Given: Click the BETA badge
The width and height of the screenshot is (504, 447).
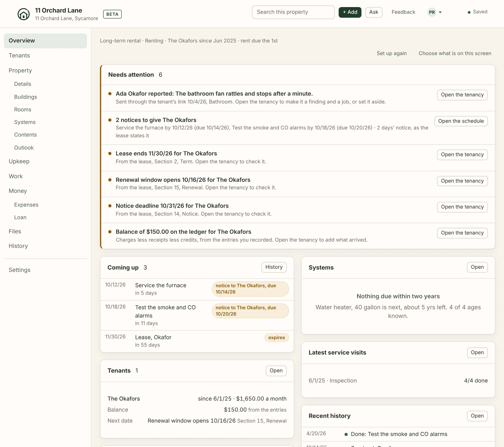Looking at the screenshot, I should (112, 14).
